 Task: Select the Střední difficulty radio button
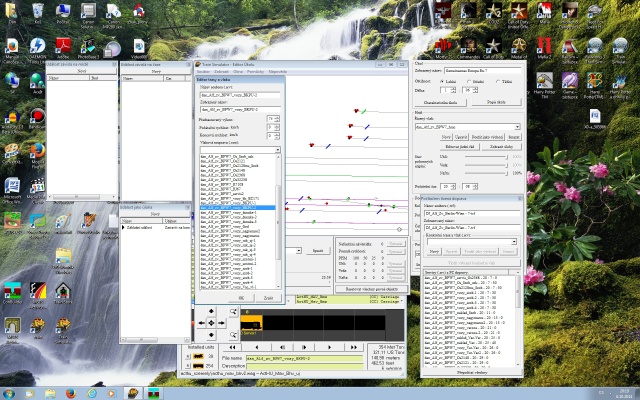[468, 81]
